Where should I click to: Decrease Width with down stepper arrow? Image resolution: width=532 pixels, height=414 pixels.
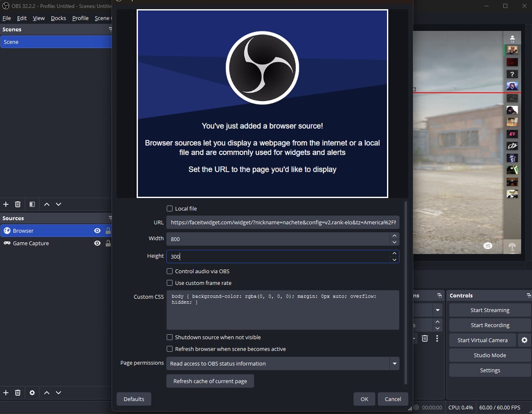click(x=395, y=242)
